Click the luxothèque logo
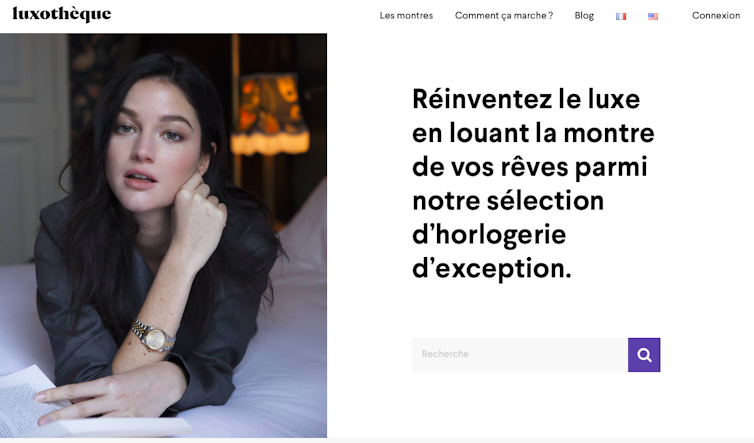The width and height of the screenshot is (754, 443). [62, 14]
